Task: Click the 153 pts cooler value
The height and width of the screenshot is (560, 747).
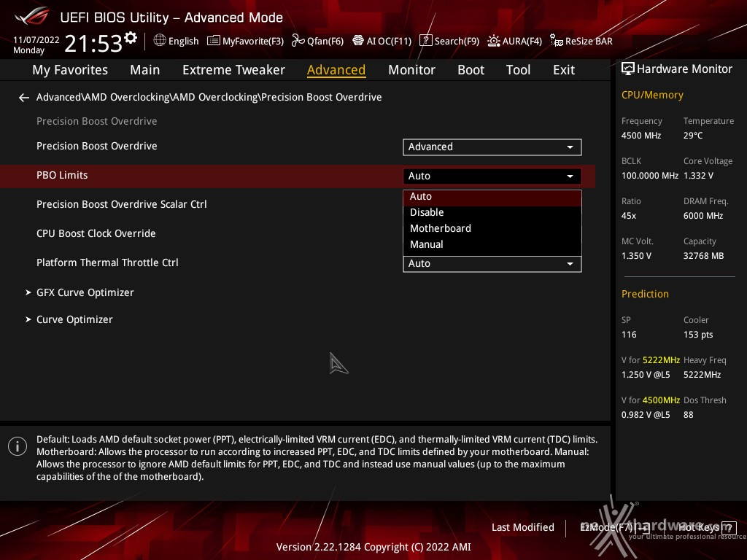Action: click(x=698, y=335)
